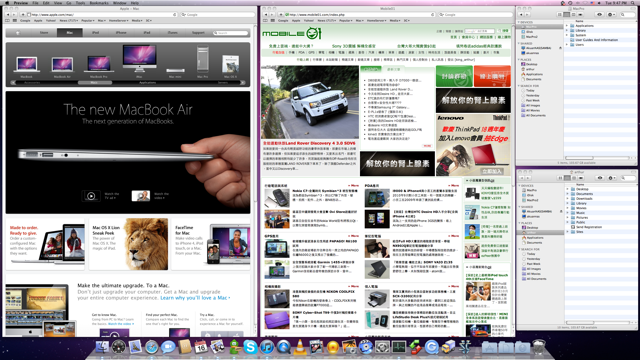Open the Apple menu
Viewport: 640px width, 360px height.
pyautogui.click(x=7, y=3)
